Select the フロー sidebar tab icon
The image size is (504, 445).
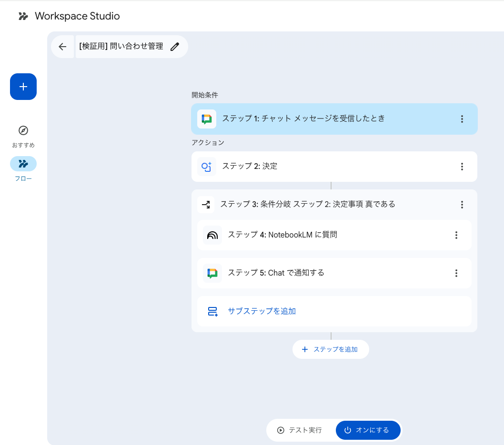23,164
